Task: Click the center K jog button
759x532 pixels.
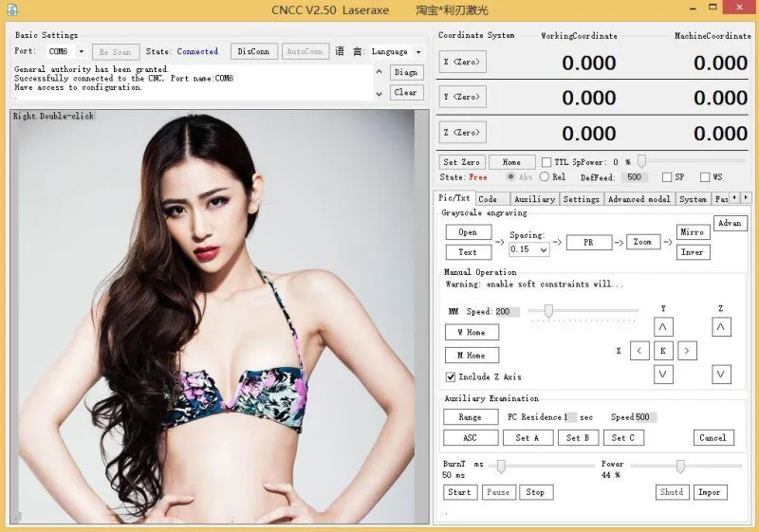Action: (663, 351)
